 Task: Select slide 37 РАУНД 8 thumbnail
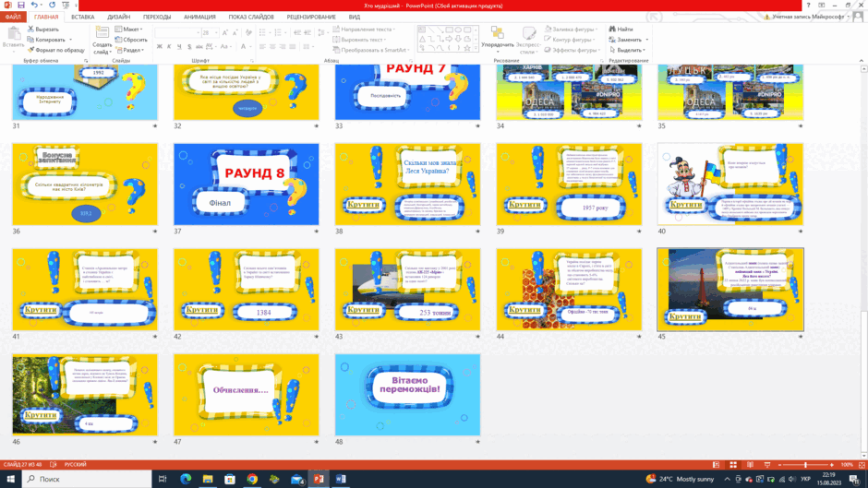pos(247,184)
